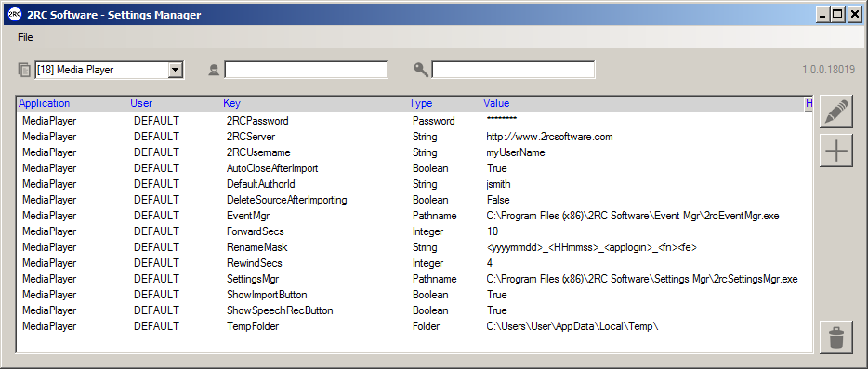Open the File menu
The width and height of the screenshot is (868, 369).
tap(25, 37)
